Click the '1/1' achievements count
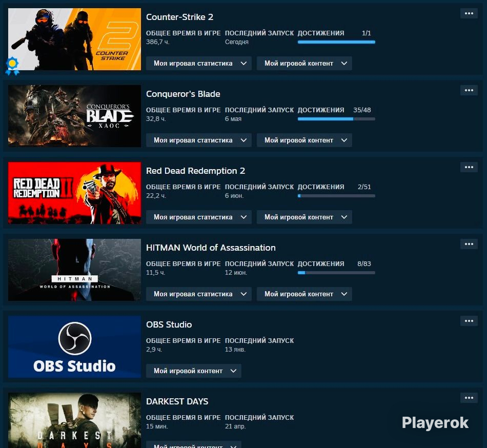Image resolution: width=487 pixels, height=448 pixels. tap(366, 33)
